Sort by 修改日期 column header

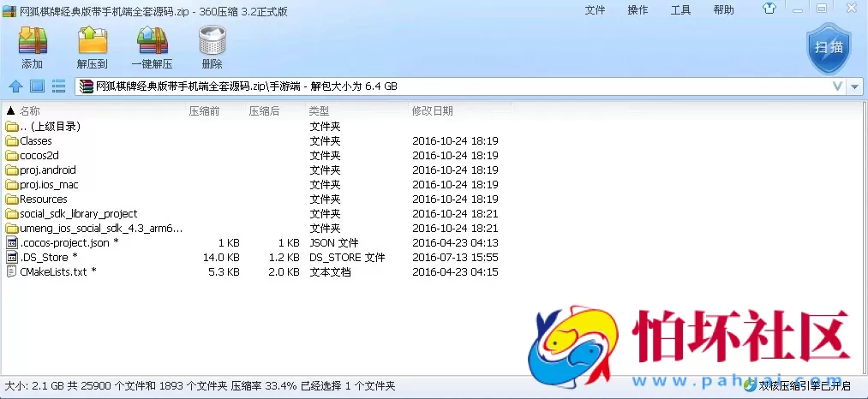[x=433, y=111]
